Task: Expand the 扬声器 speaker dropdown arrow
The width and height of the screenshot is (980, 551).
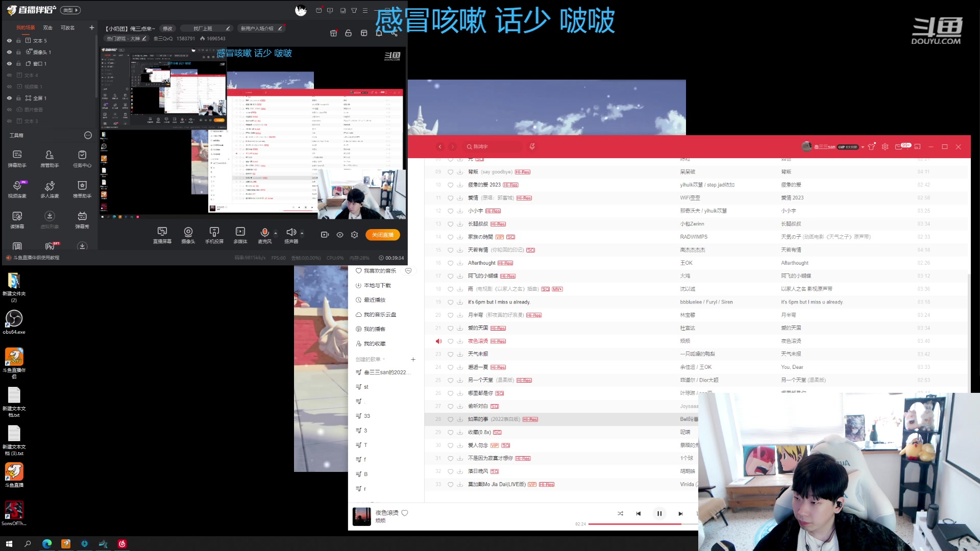Action: point(302,233)
